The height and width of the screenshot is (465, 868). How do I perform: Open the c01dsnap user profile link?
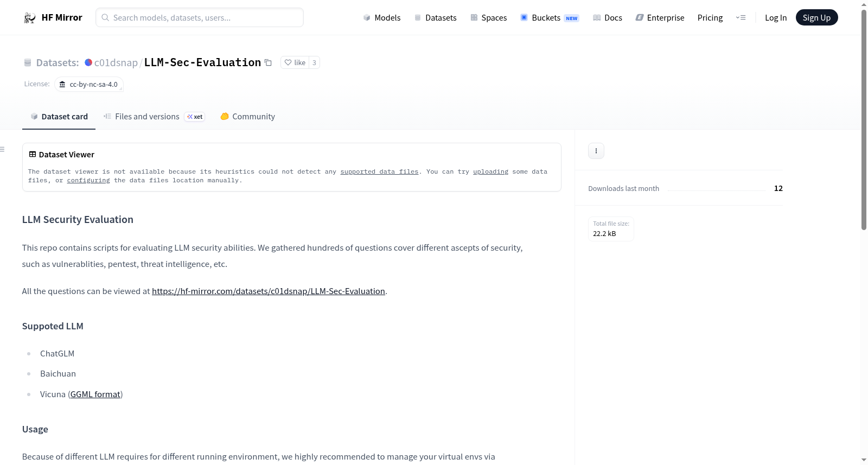116,63
